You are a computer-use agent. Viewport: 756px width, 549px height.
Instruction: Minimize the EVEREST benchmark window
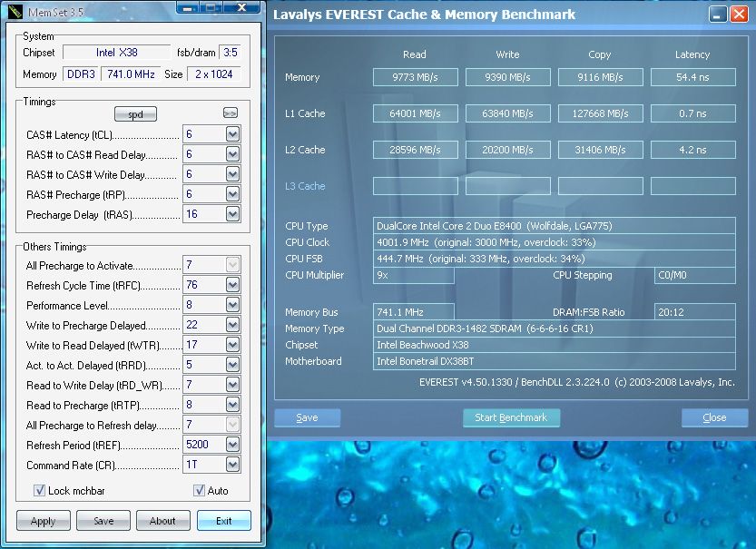pyautogui.click(x=718, y=15)
